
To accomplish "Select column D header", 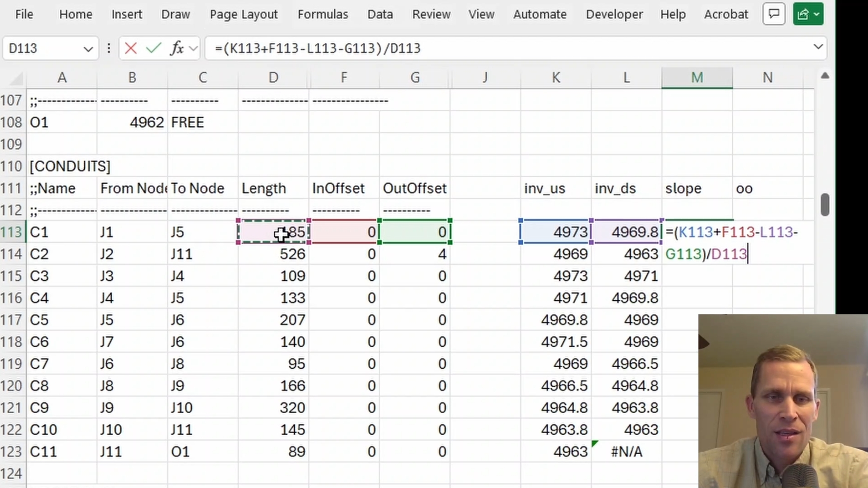I will (273, 78).
